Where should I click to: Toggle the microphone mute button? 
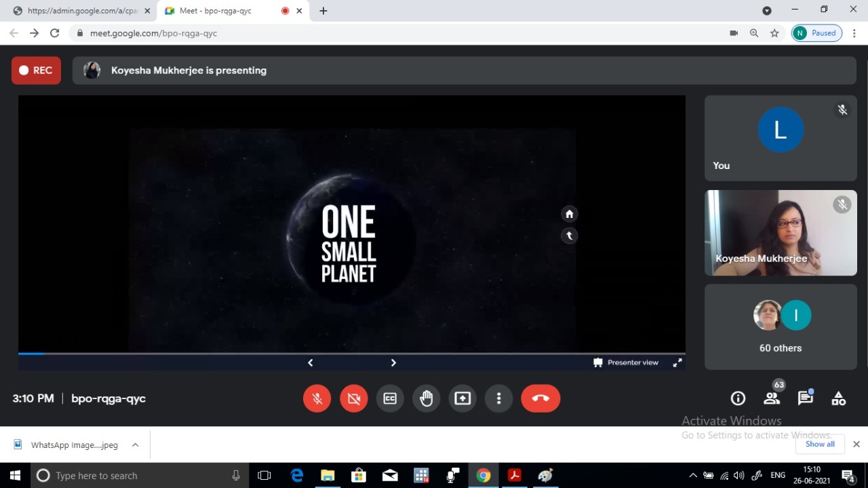point(317,398)
